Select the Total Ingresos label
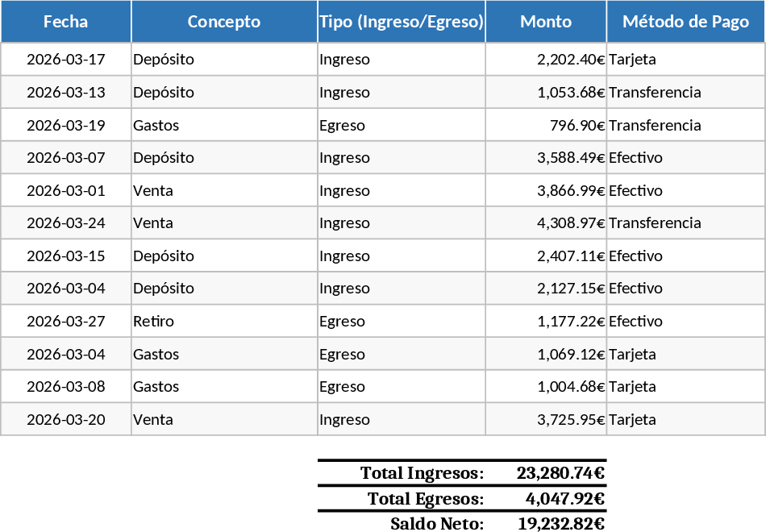766x532 pixels. (422, 473)
